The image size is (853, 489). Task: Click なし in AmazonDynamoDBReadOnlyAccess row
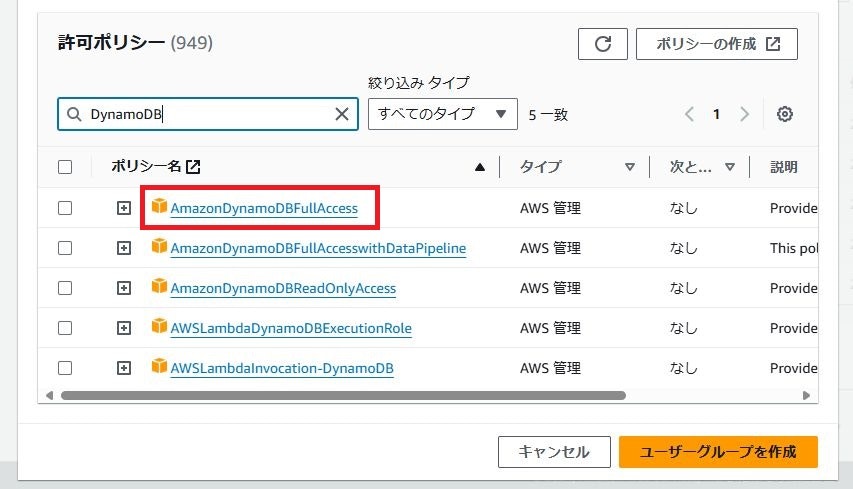[x=683, y=288]
